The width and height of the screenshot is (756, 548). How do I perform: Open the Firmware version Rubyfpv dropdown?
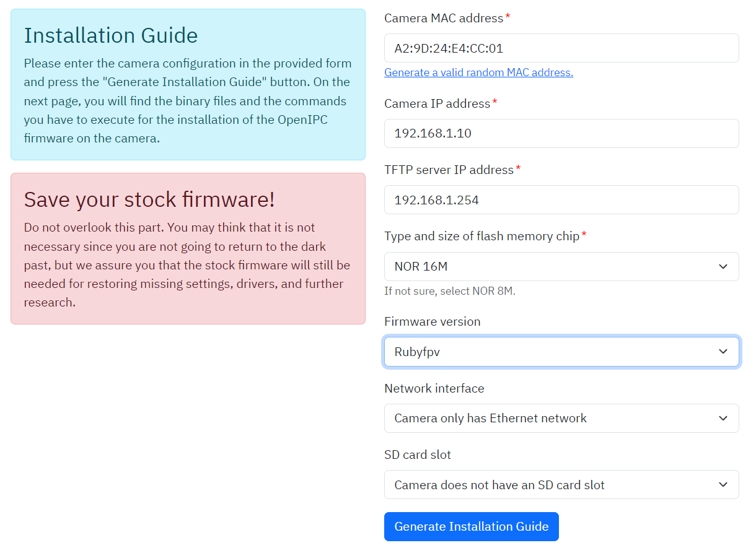coord(561,352)
